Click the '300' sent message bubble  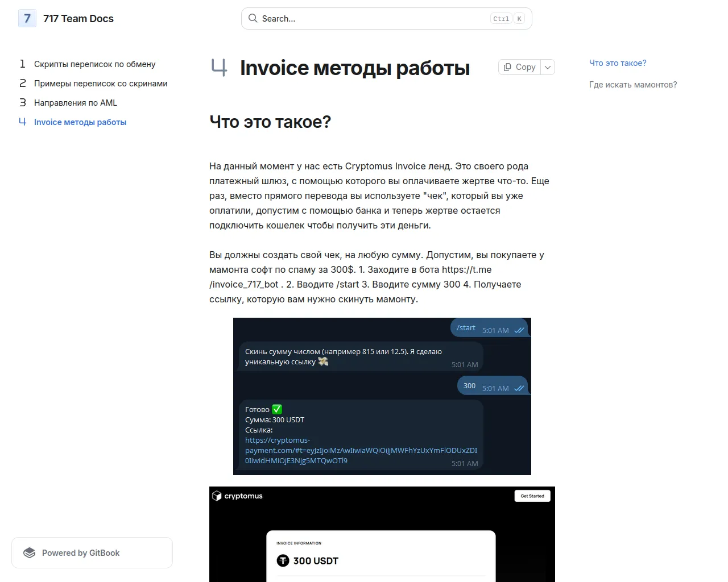pos(493,386)
